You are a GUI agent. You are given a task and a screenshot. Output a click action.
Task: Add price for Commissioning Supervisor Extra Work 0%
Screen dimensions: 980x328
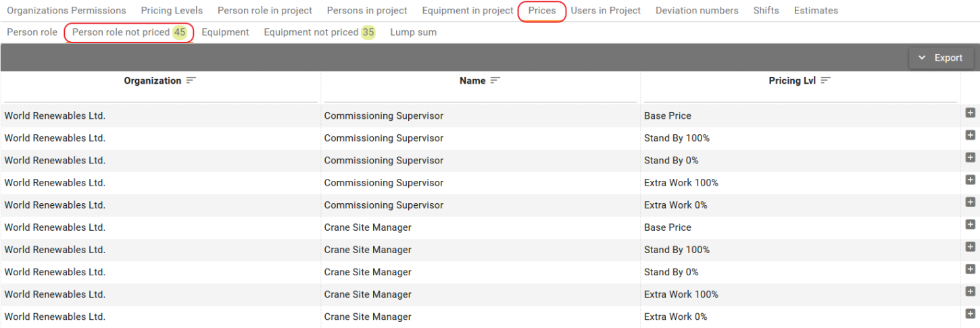[x=970, y=202]
